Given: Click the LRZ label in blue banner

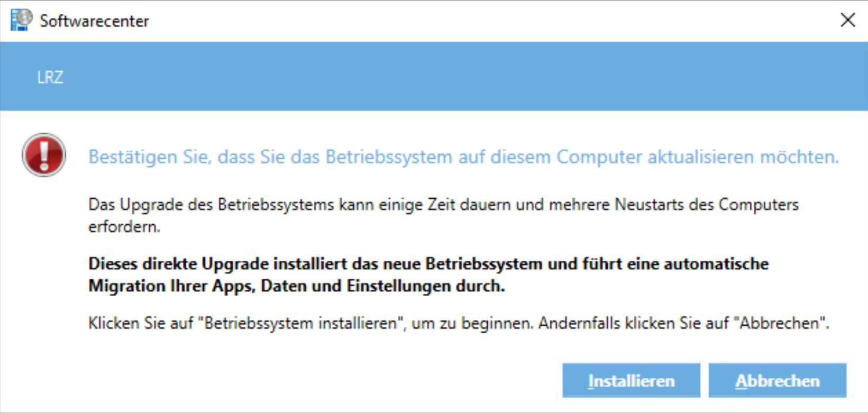Looking at the screenshot, I should [x=50, y=78].
